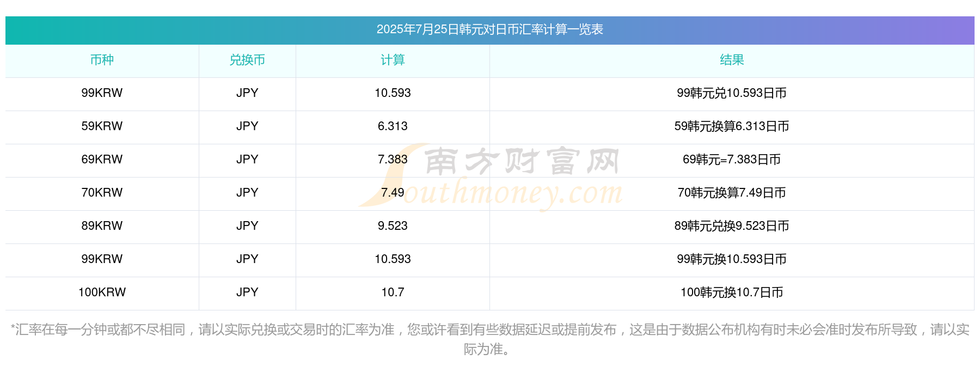The width and height of the screenshot is (980, 366).
Task: Click 99KRW in the 99韩元换10.593日币 row
Action: pyautogui.click(x=102, y=259)
